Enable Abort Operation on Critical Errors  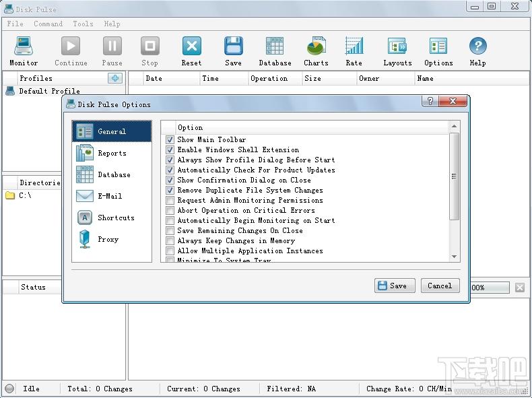pos(170,211)
